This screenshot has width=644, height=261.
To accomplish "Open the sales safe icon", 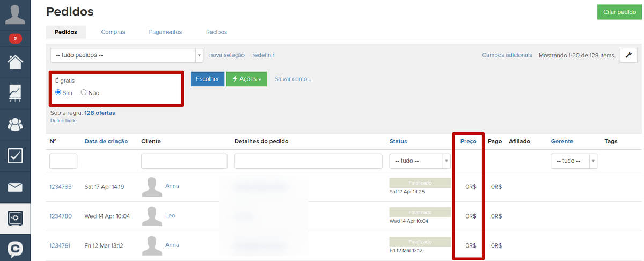I will [x=15, y=218].
